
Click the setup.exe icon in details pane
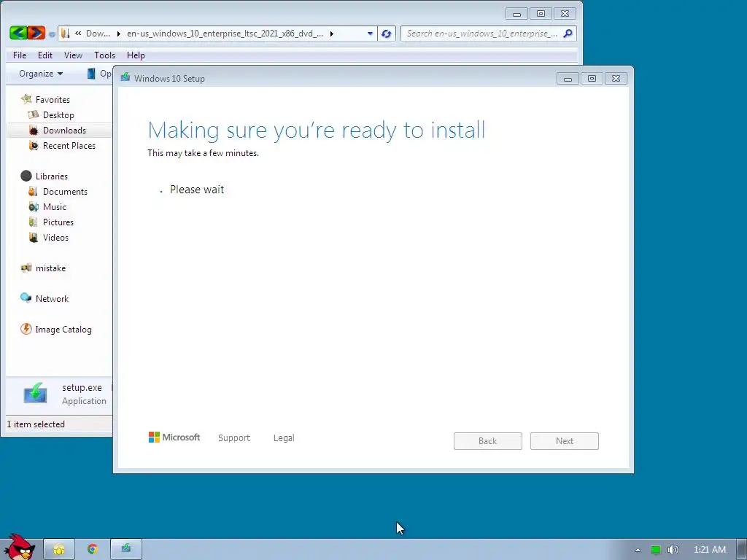(35, 393)
